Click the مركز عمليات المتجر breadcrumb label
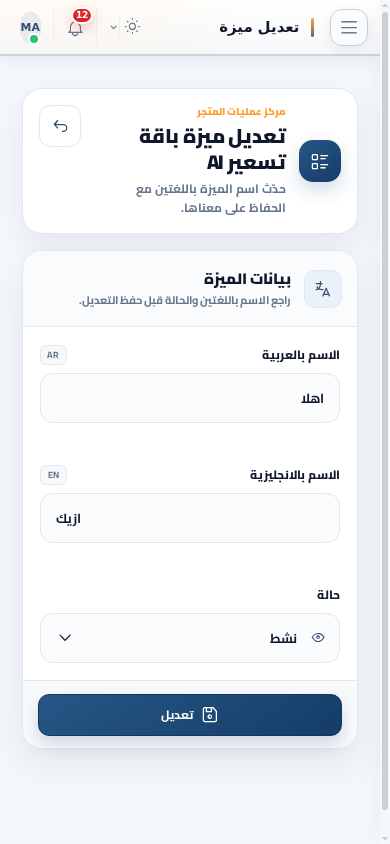The width and height of the screenshot is (390, 844). [241, 112]
